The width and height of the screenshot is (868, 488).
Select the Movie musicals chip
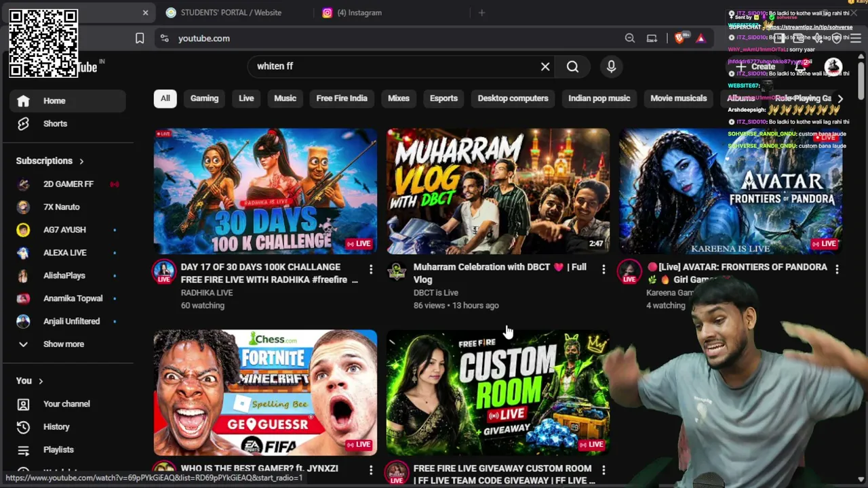(x=678, y=98)
